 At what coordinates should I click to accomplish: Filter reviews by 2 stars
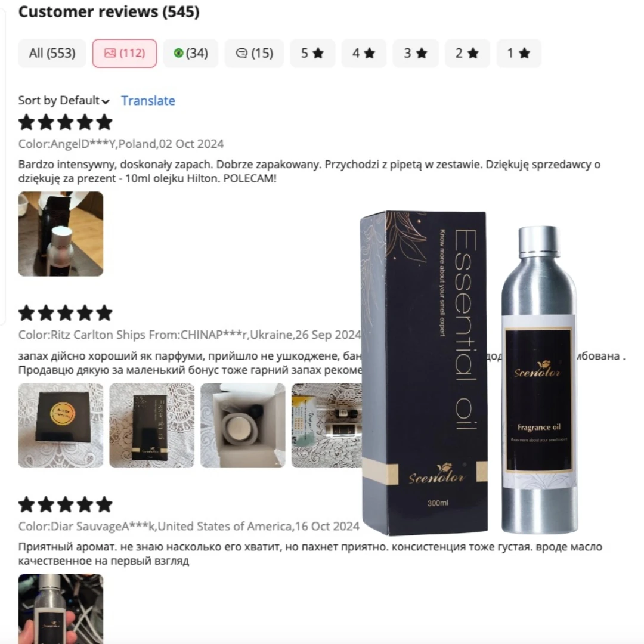[467, 54]
